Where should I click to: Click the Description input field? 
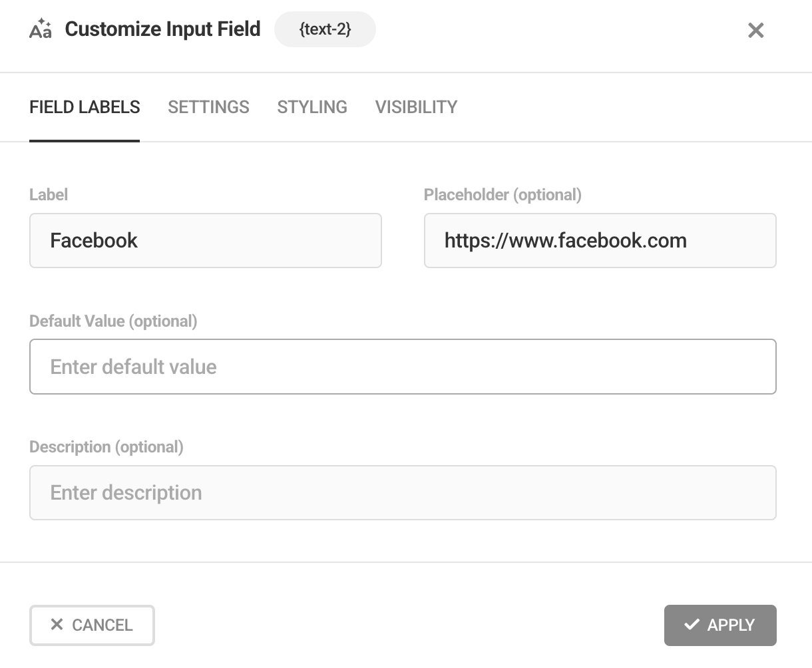point(403,492)
